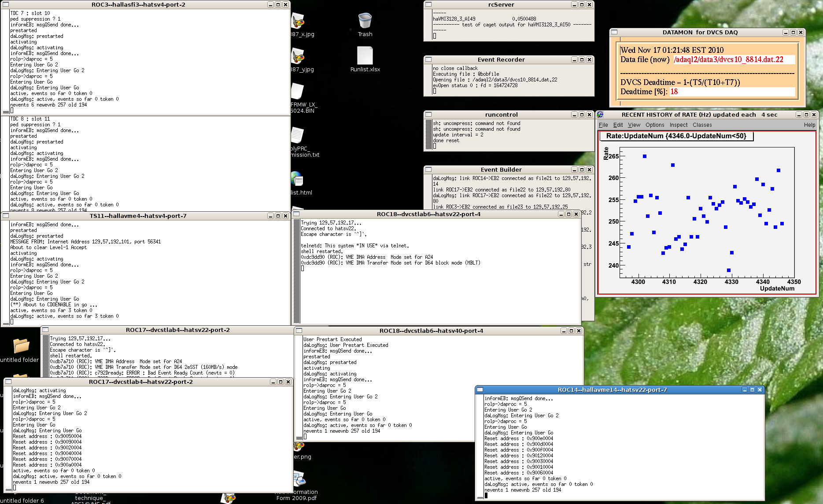Open window menu icon of runcontrol window
This screenshot has height=504, width=823.
[428, 114]
